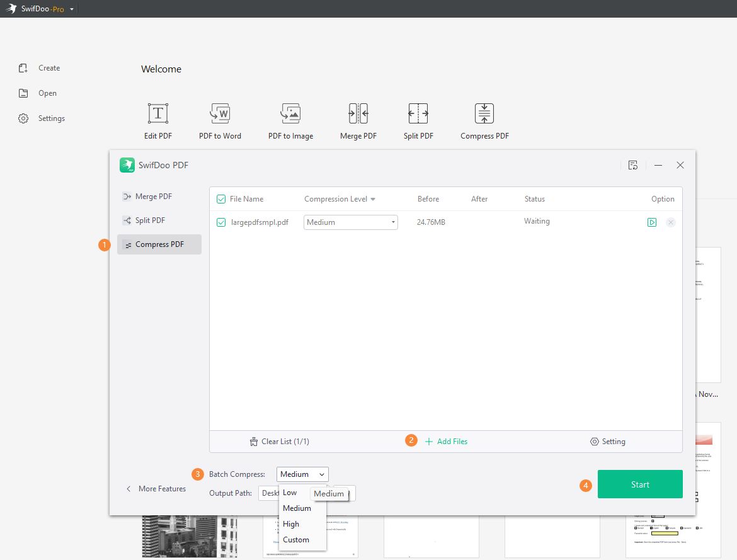Click the Output Path Desktop field

[x=269, y=493]
